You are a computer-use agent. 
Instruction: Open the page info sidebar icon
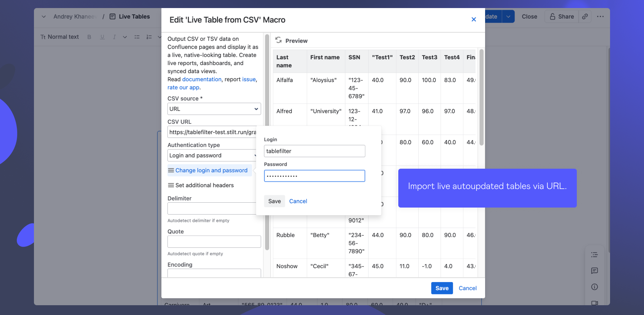594,287
